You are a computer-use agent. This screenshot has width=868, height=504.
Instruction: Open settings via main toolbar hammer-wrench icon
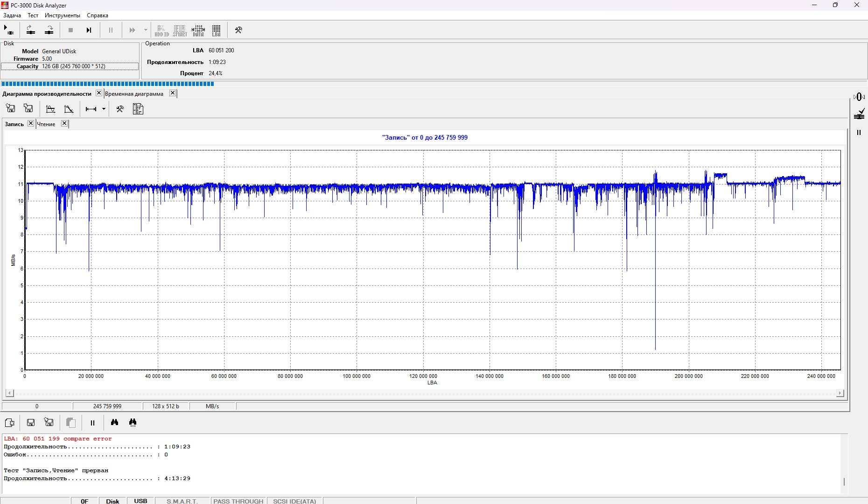pyautogui.click(x=238, y=30)
